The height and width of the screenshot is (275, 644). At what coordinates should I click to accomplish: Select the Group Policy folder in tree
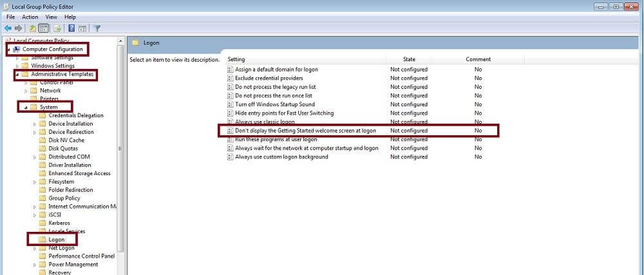click(x=64, y=198)
